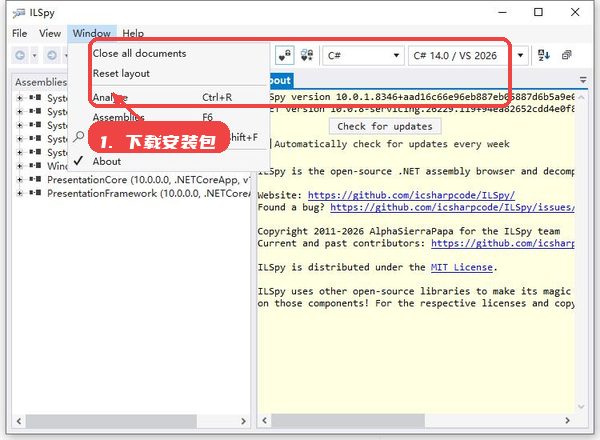
Task: Click the About page scroll-right arrow
Action: (567, 421)
